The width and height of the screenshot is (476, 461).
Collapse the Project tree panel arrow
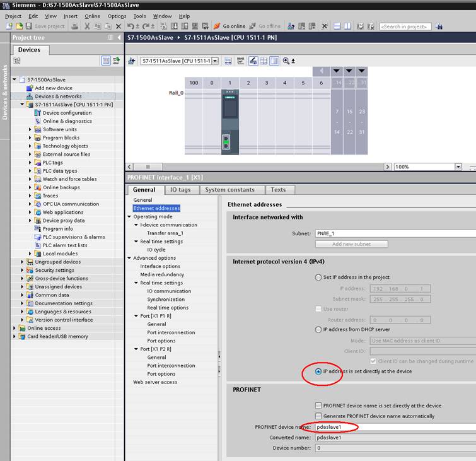pos(119,37)
